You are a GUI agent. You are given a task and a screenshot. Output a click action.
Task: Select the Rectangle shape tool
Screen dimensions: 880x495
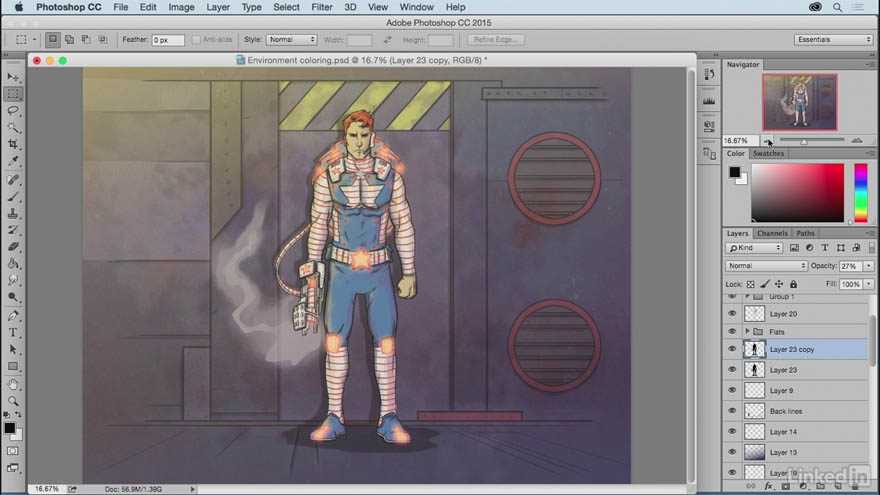coord(13,366)
